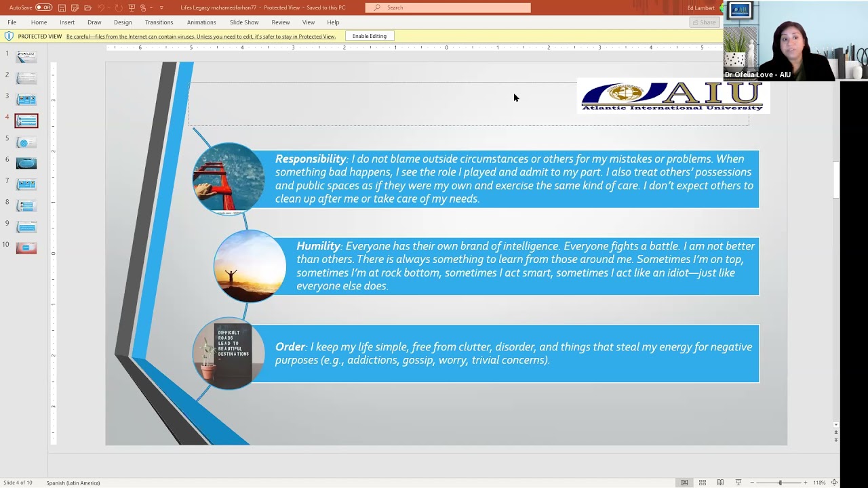
Task: Click zoom in plus button
Action: (805, 483)
